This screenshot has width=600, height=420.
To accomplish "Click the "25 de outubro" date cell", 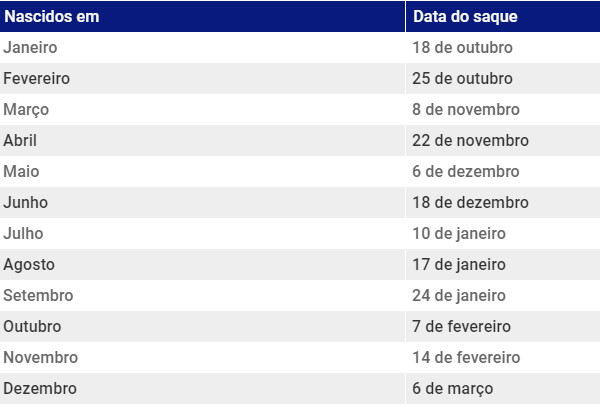I will coord(462,78).
